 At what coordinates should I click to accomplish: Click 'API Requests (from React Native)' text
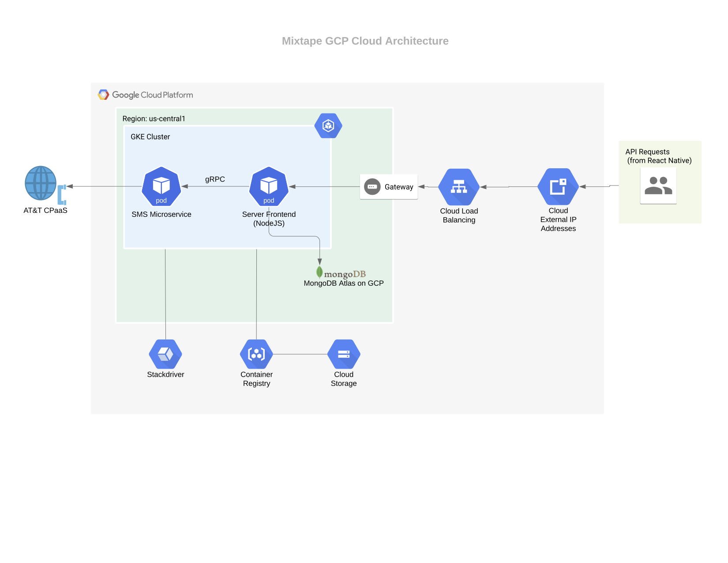tap(659, 156)
